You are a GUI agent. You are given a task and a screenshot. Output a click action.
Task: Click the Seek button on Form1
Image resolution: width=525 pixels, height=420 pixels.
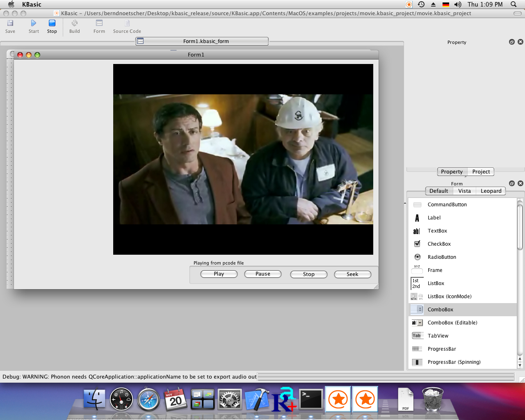(352, 274)
